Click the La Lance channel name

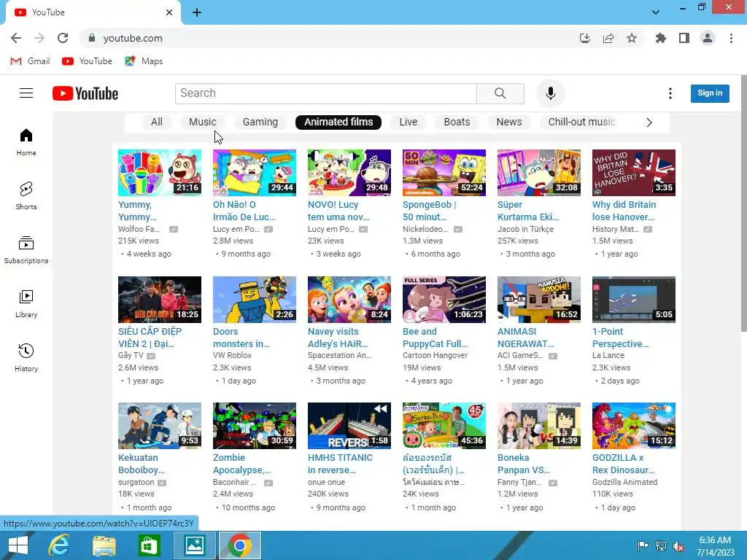tap(608, 355)
